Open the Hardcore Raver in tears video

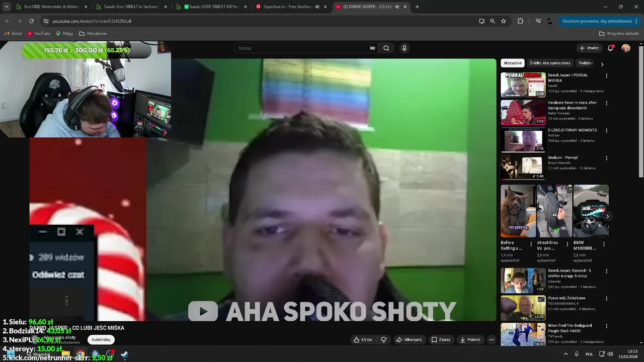[x=523, y=112]
